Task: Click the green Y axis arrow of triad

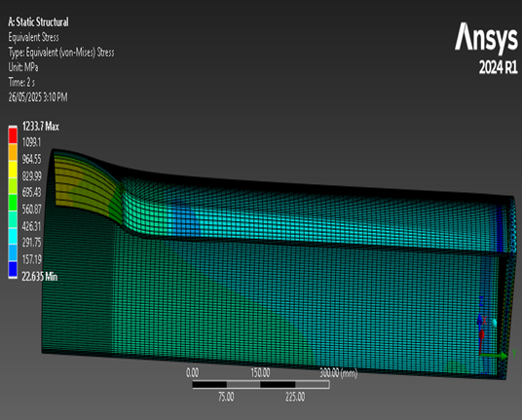Action: pos(495,356)
